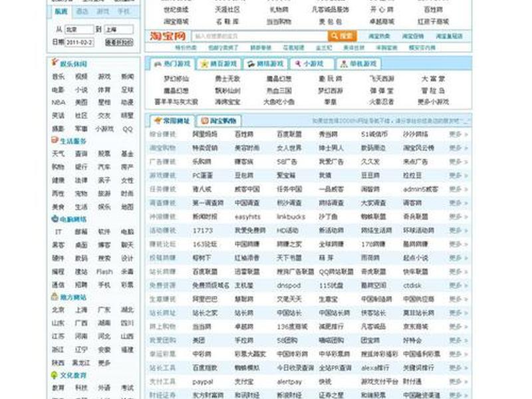This screenshot has height=399, width=532.
Task: Click NBA in the sidebar
Action: [x=59, y=102]
